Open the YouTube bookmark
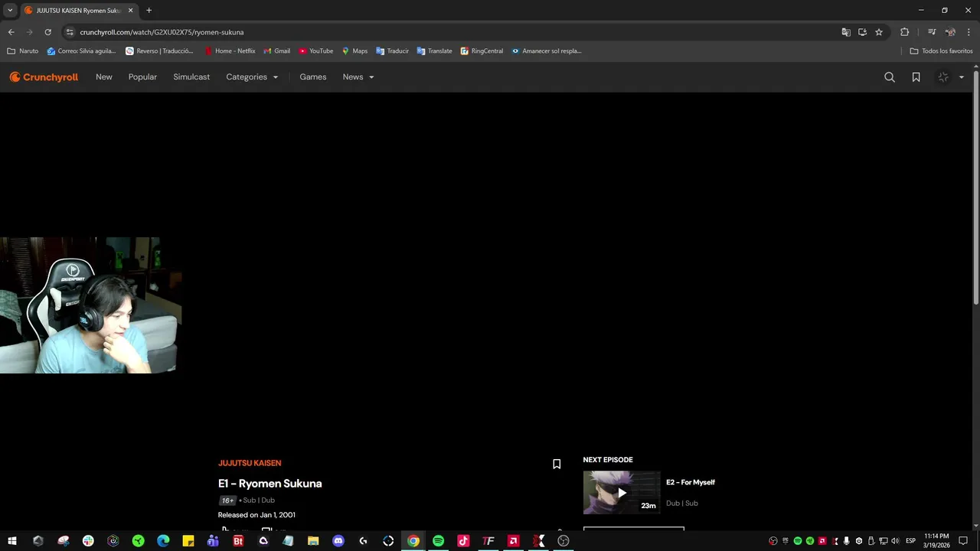Viewport: 980px width, 551px height. 316,51
